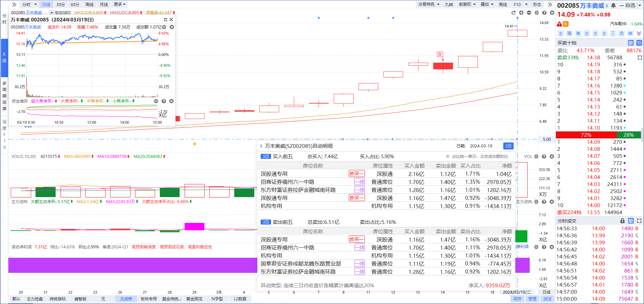Click the 72% / 28% buy-sell ratio bar
The height and width of the screenshot is (304, 644).
click(x=598, y=135)
